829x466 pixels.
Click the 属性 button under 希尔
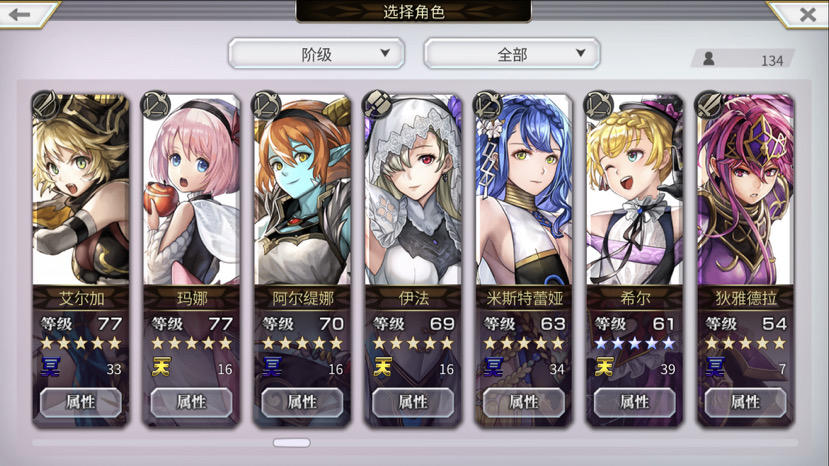pos(634,402)
